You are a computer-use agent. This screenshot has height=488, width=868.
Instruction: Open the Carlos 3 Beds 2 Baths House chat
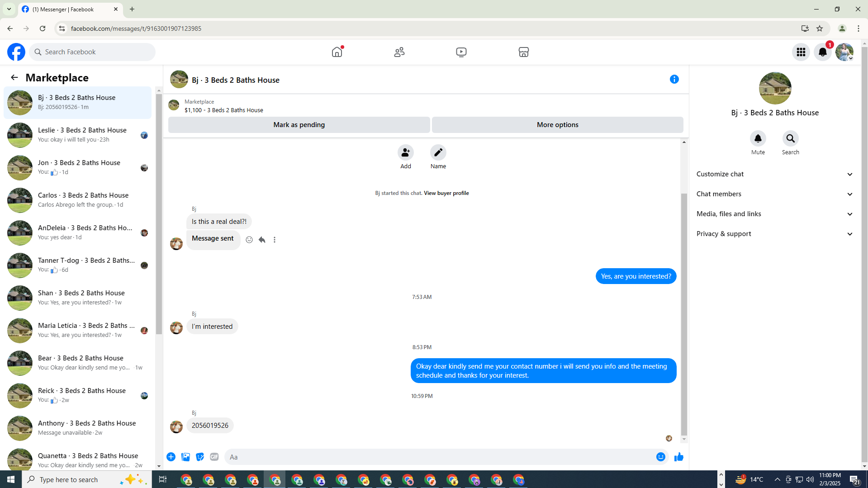pos(78,200)
